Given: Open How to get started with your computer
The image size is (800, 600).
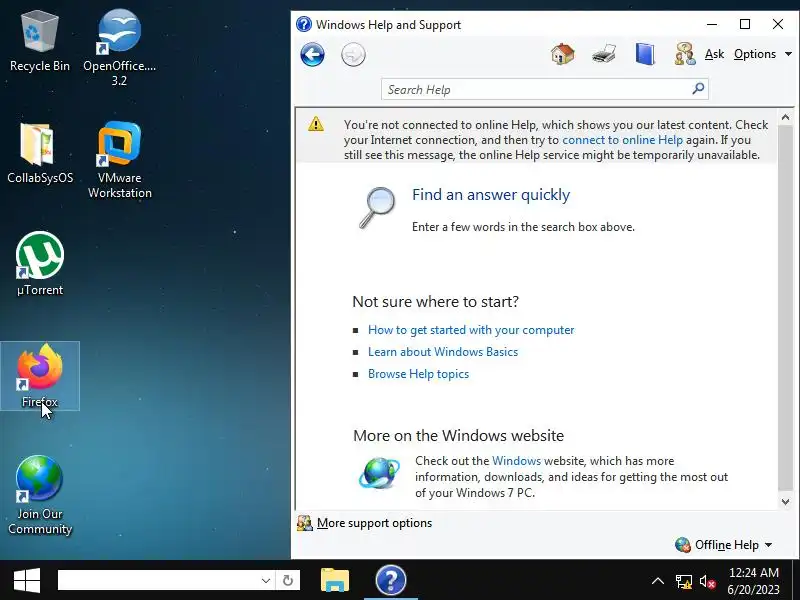Looking at the screenshot, I should tap(471, 330).
